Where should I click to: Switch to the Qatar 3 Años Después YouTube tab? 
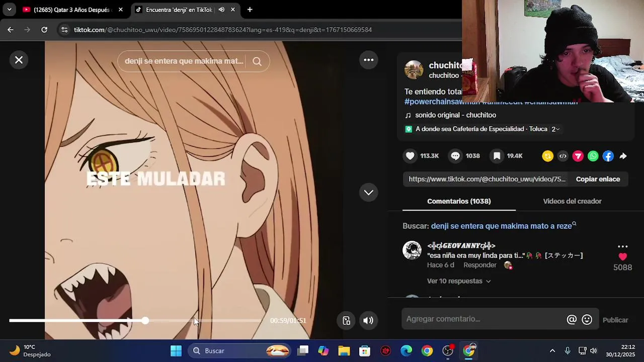[x=71, y=10]
